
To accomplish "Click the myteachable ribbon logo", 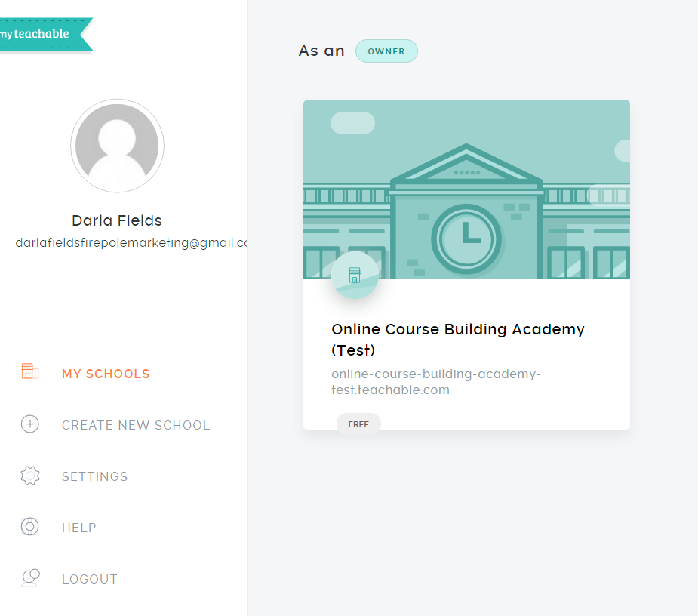I will coord(45,34).
